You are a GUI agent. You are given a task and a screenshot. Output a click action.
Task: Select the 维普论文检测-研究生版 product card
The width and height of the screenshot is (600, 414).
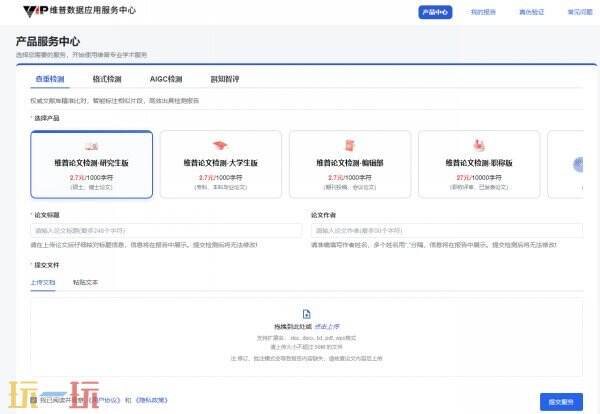(x=91, y=165)
